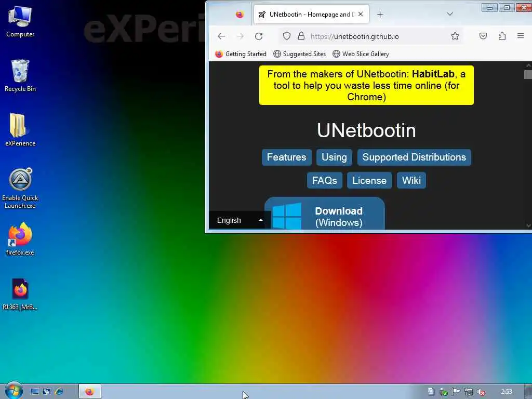Click the green check security tray icon
Image resolution: width=532 pixels, height=399 pixels.
point(444,392)
